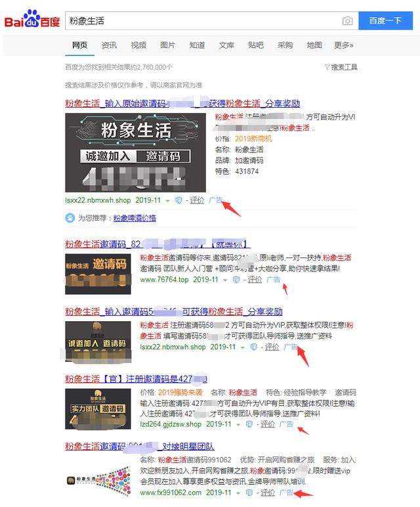Click the text 2019强势来袭
The height and width of the screenshot is (507, 420).
tap(180, 393)
